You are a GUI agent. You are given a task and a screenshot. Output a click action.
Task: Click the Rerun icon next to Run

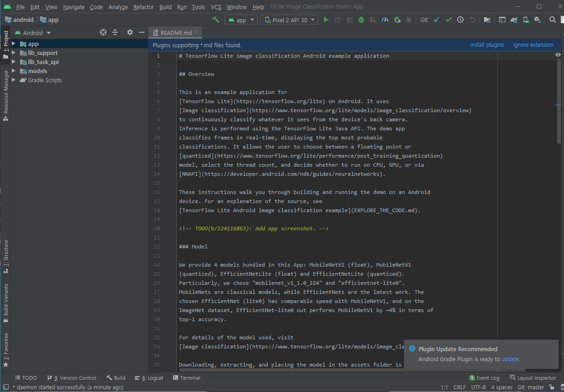click(x=337, y=20)
